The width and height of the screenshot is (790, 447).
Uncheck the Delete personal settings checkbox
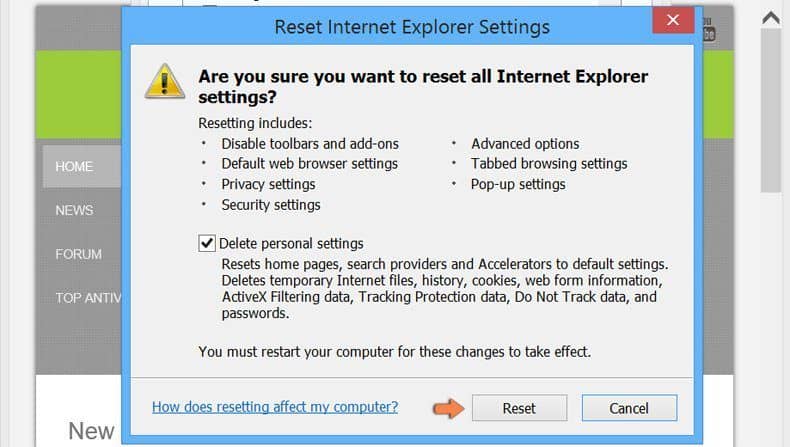(207, 243)
